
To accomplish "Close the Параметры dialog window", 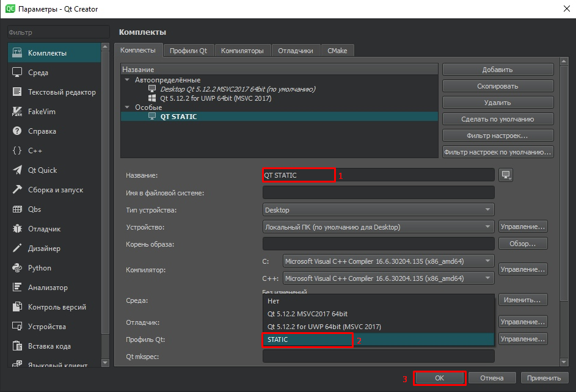I will click(567, 9).
